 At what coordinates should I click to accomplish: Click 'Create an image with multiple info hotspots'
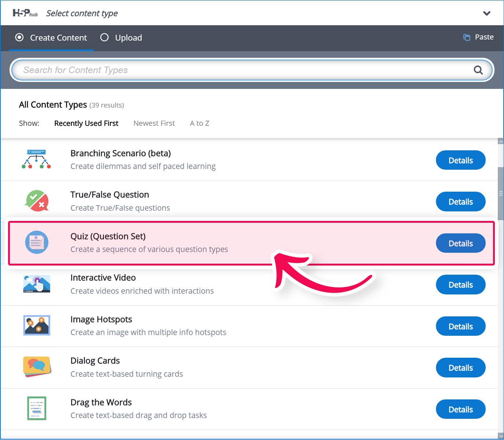[x=148, y=332]
